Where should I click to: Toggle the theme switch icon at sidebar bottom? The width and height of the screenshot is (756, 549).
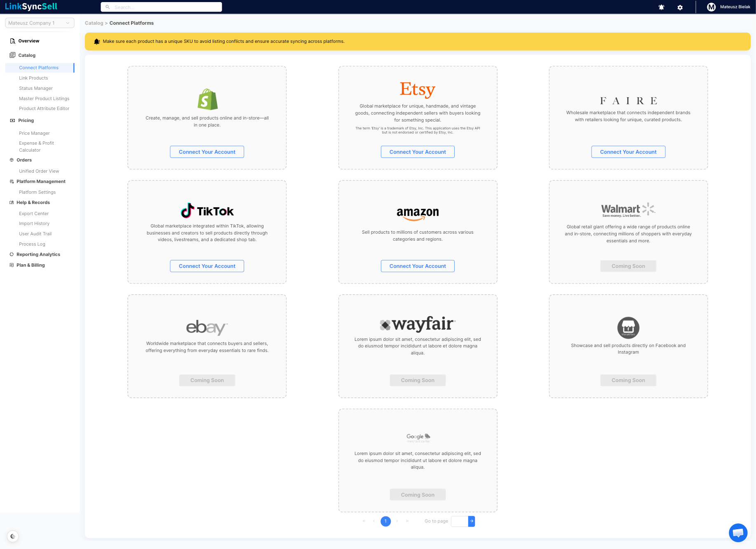[x=13, y=536]
